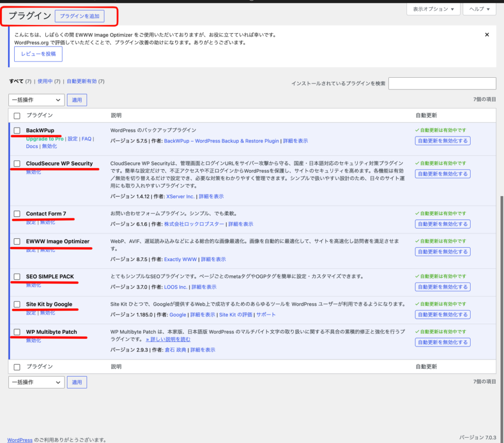504x443 pixels.
Task: Open BackWPup 設定 link
Action: pyautogui.click(x=73, y=139)
